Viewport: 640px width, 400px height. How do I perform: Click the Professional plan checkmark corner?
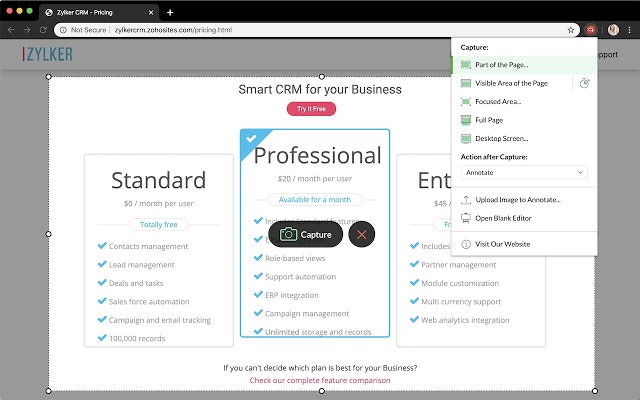(251, 139)
